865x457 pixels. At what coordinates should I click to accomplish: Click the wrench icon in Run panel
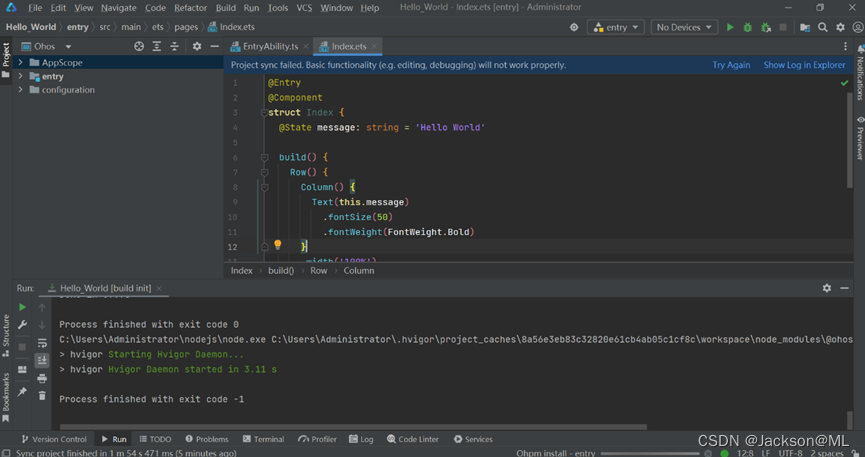pos(22,325)
